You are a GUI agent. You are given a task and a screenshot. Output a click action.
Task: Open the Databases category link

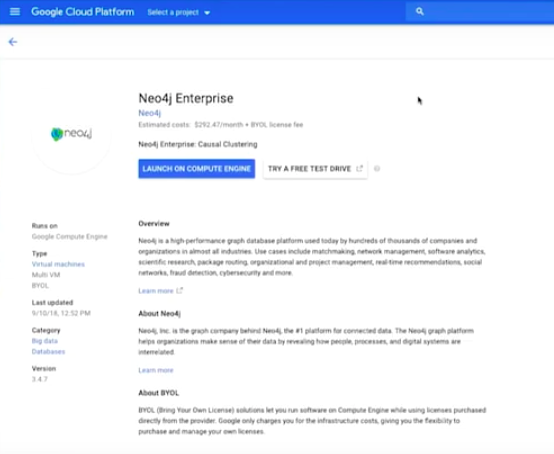click(48, 352)
